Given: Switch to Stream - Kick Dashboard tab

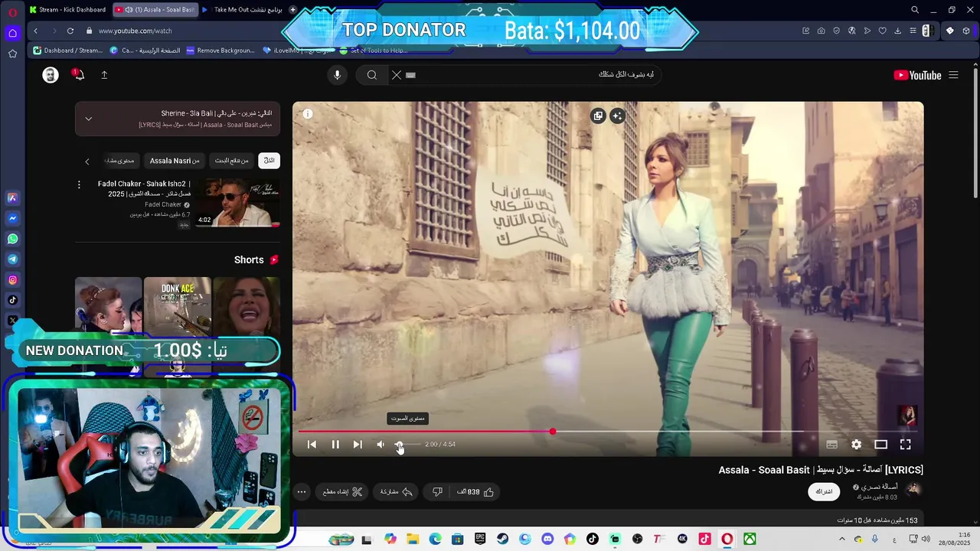Looking at the screenshot, I should click(68, 9).
